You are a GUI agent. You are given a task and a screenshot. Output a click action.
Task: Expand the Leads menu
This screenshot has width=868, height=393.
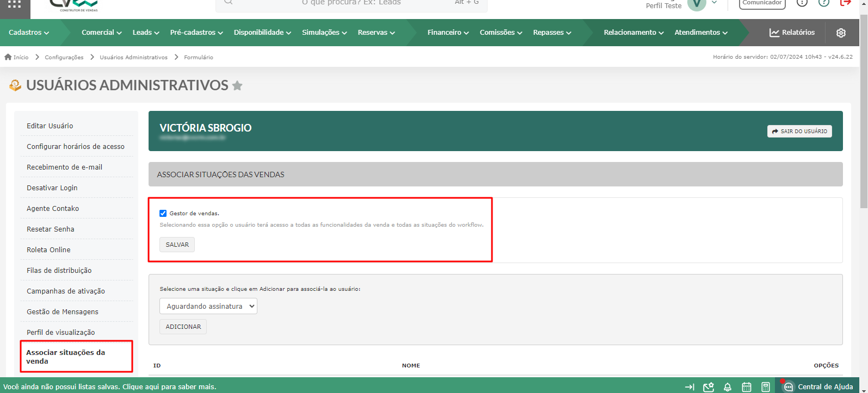coord(146,33)
